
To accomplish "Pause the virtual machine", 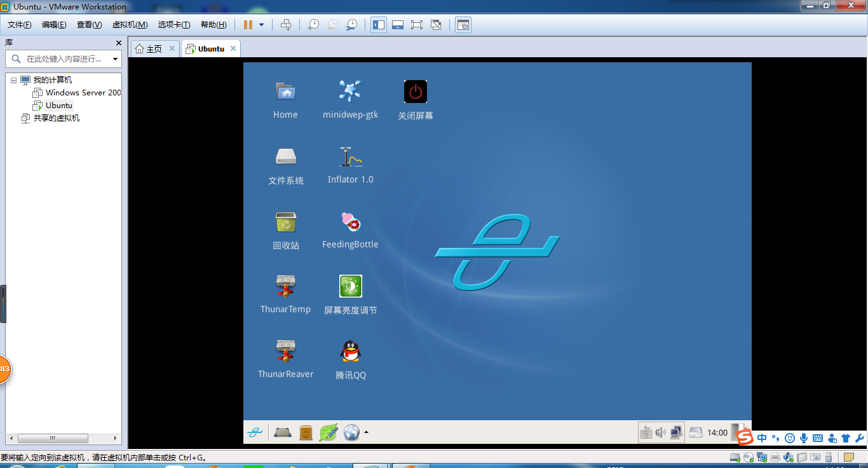I will (248, 25).
